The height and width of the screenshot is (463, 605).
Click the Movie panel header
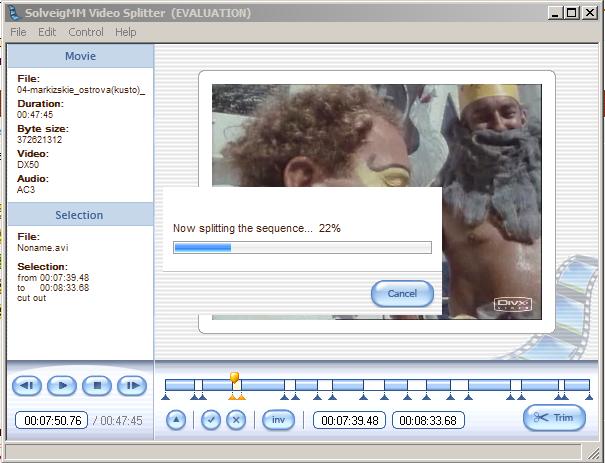click(x=81, y=56)
